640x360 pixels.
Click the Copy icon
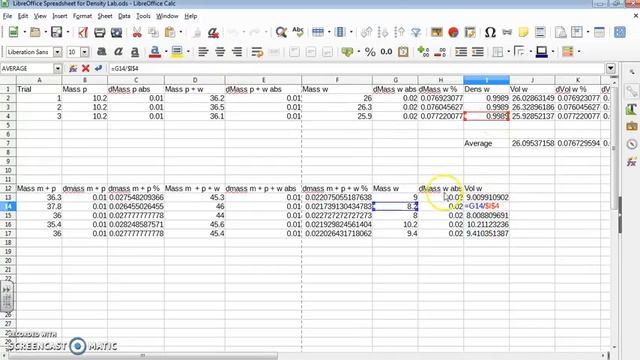click(x=153, y=32)
